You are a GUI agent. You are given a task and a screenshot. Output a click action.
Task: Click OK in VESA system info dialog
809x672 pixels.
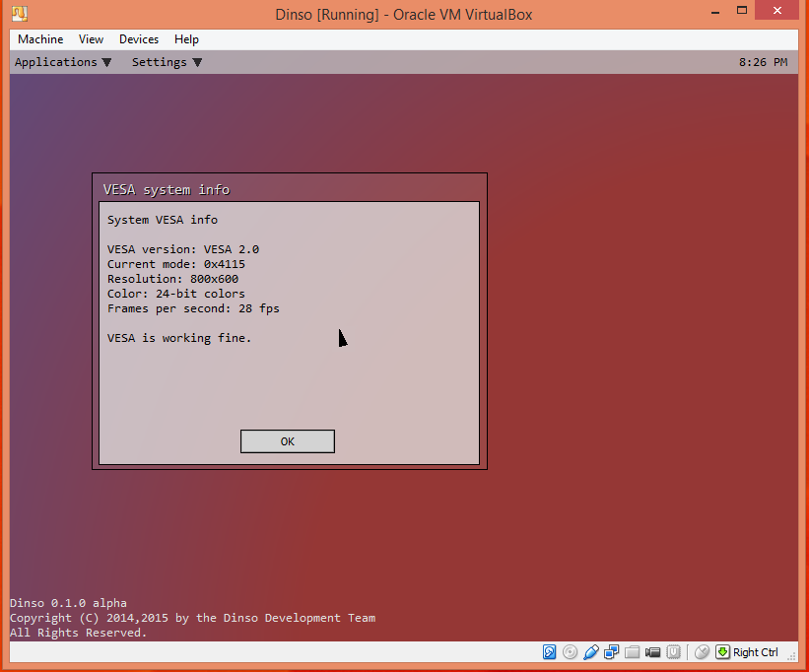[288, 441]
